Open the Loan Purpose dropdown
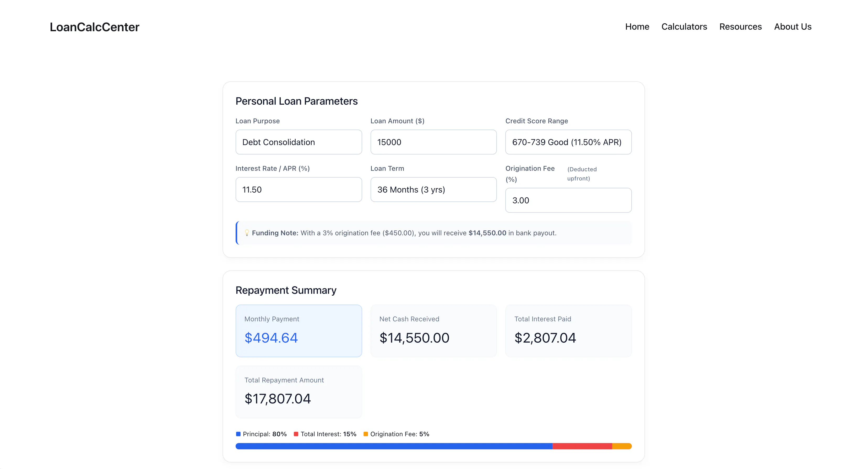The height and width of the screenshot is (469, 868). click(x=299, y=142)
